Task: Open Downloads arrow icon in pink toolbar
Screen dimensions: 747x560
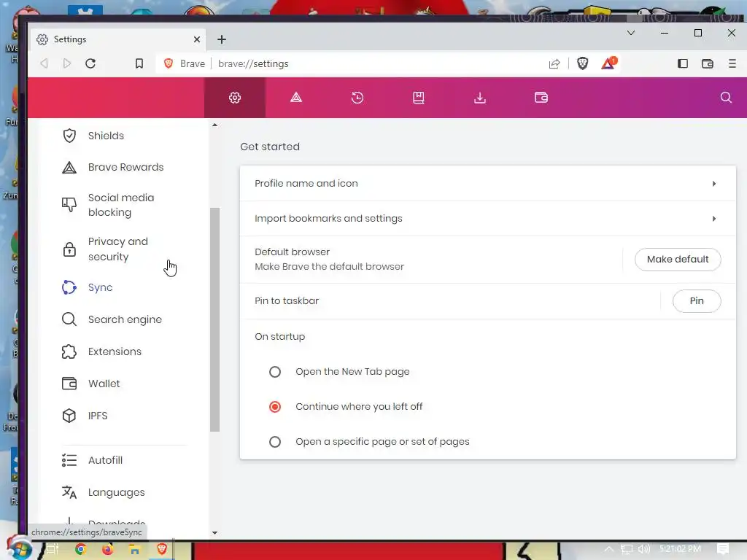Action: coord(480,98)
